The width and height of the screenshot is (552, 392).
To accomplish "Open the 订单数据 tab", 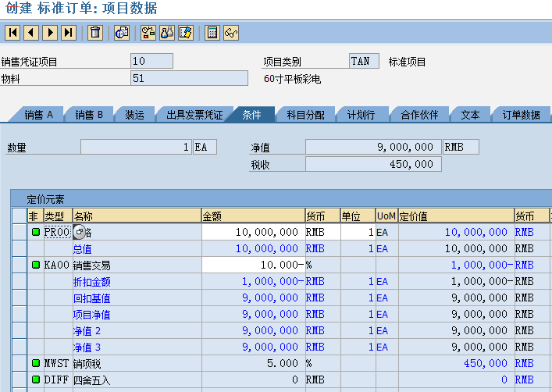I will 521,115.
